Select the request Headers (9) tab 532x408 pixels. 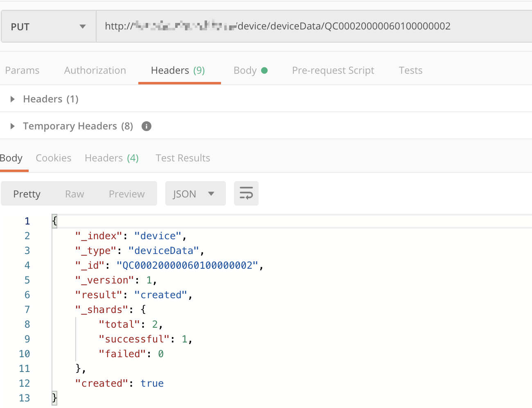[x=178, y=70]
